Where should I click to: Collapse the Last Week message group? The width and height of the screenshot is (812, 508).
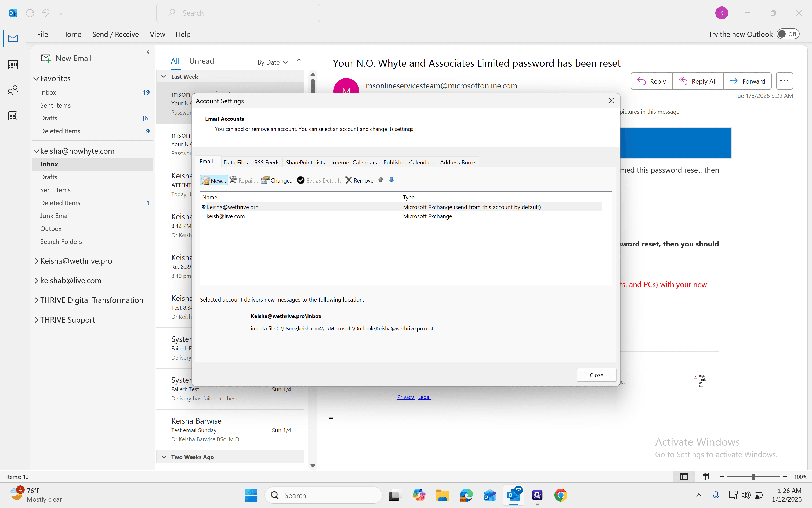coord(164,77)
